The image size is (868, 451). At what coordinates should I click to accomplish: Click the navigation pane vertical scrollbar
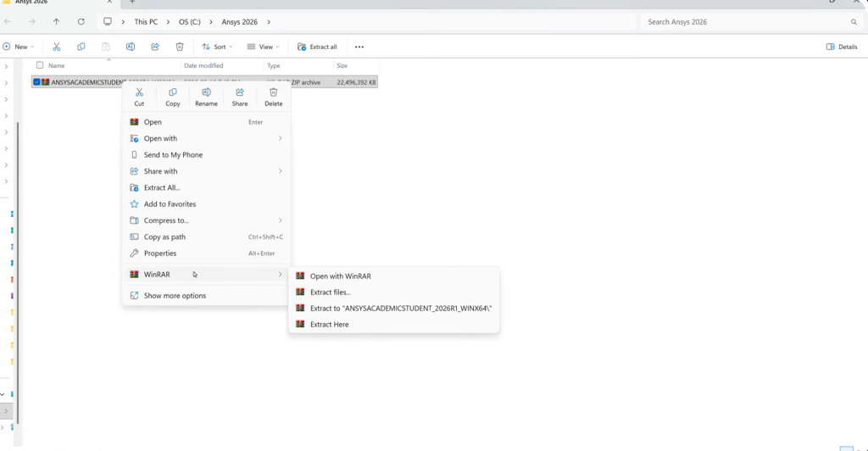point(18,254)
